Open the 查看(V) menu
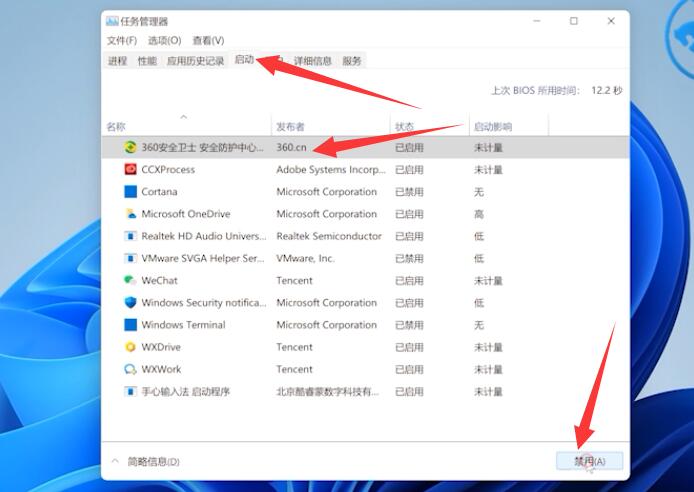694x492 pixels. click(208, 40)
